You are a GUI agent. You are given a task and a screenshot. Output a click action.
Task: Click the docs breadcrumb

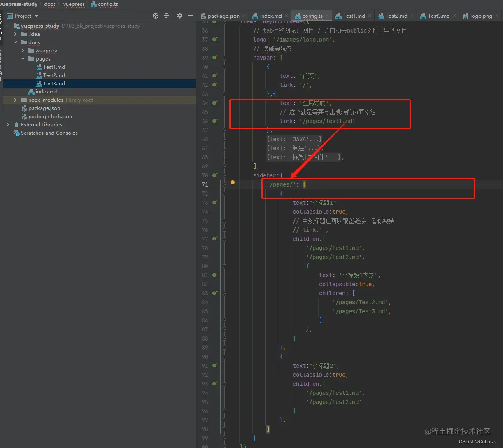point(50,4)
